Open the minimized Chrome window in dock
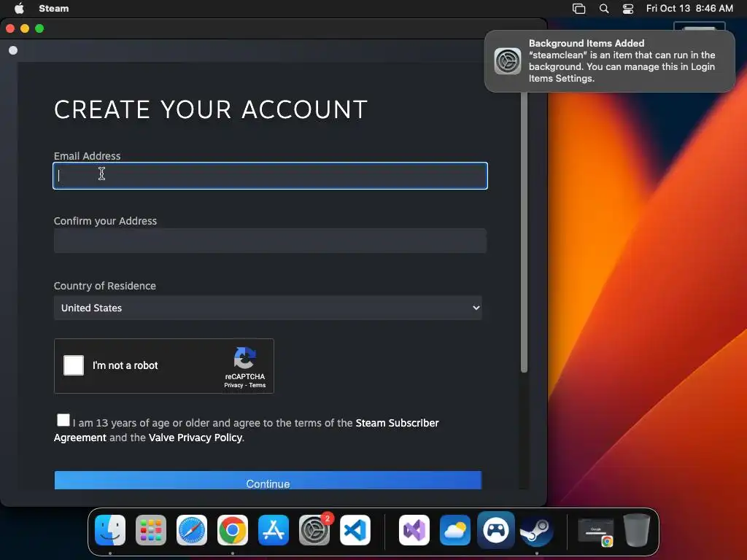 [x=595, y=531]
